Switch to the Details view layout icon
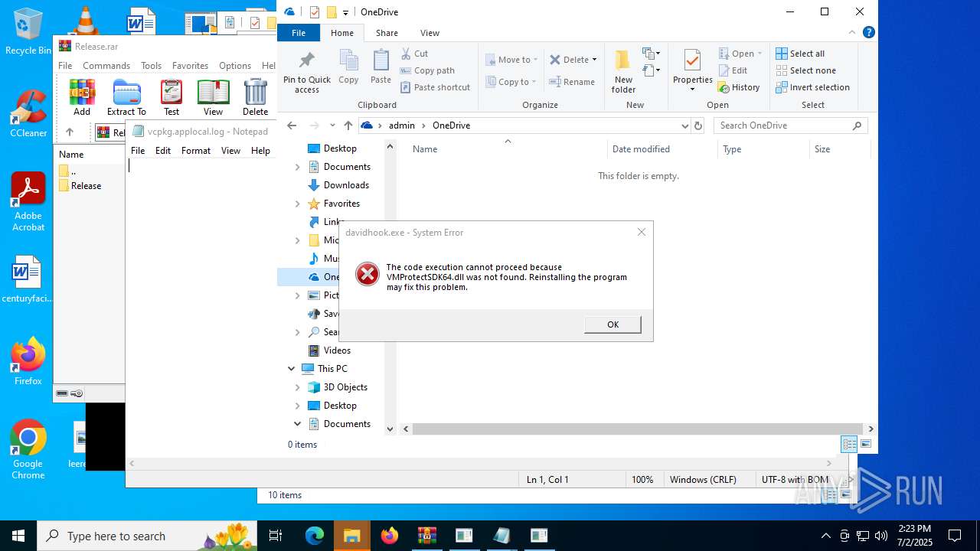 tap(849, 444)
